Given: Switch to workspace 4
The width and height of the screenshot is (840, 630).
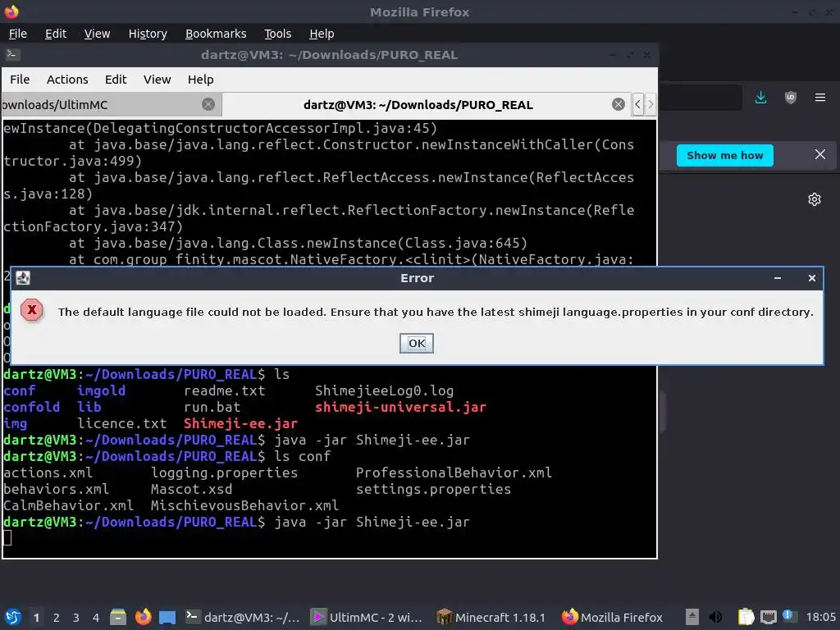Looking at the screenshot, I should [x=96, y=618].
